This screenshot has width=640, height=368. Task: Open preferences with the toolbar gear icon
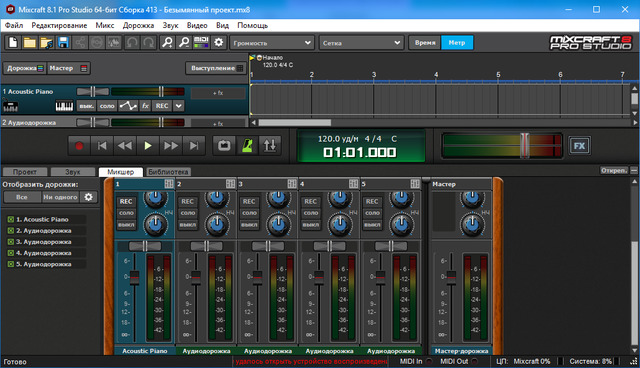click(219, 42)
